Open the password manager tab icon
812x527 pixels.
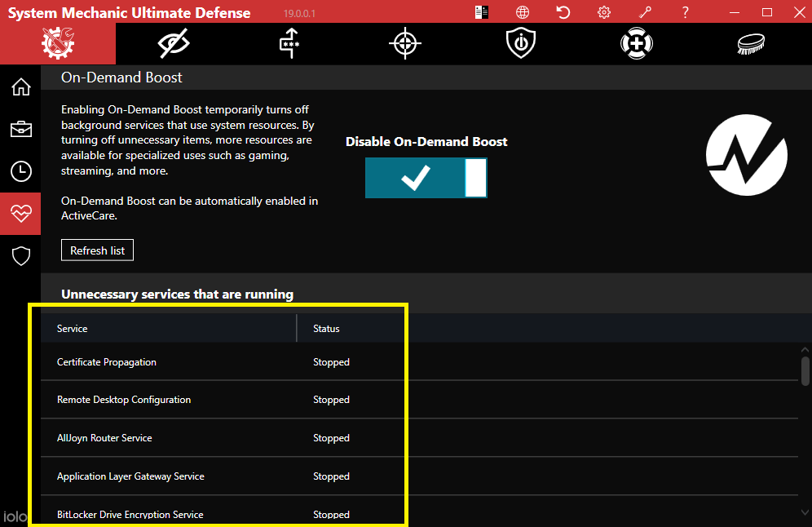coord(289,43)
